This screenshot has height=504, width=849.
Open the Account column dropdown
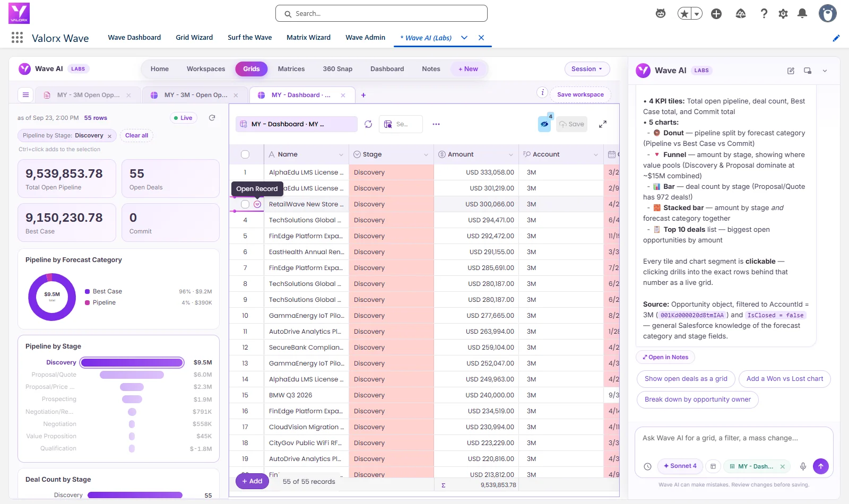point(596,155)
